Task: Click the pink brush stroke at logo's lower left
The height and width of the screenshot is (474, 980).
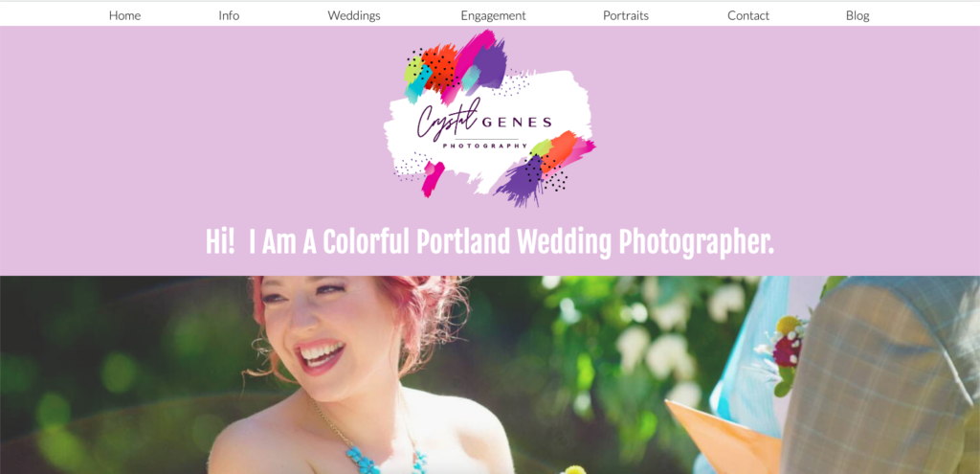Action: click(x=433, y=178)
